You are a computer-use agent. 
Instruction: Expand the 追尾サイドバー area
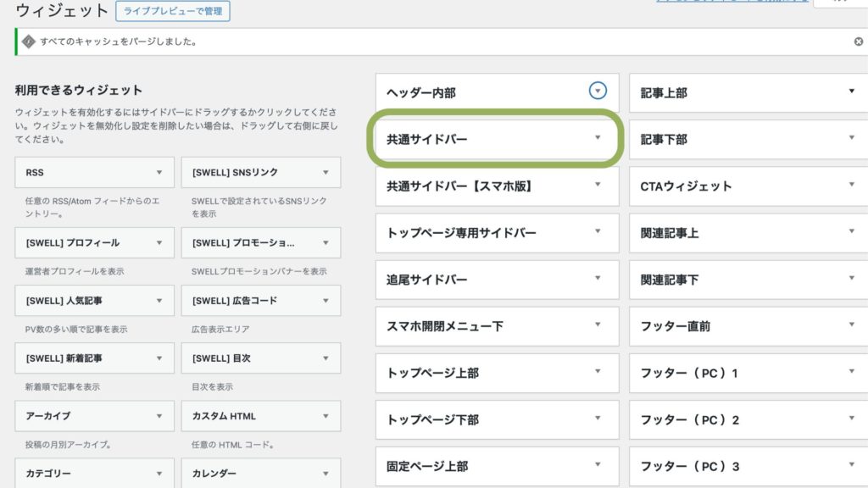click(x=597, y=280)
